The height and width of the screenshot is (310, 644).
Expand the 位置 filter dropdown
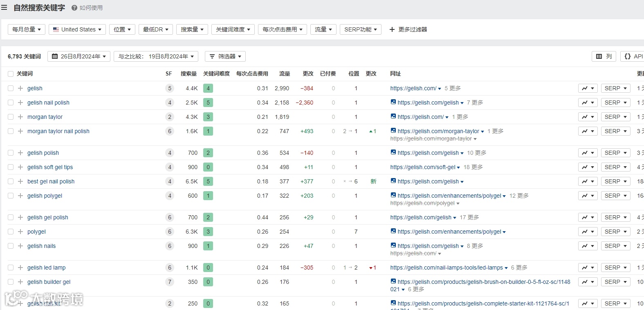[122, 29]
